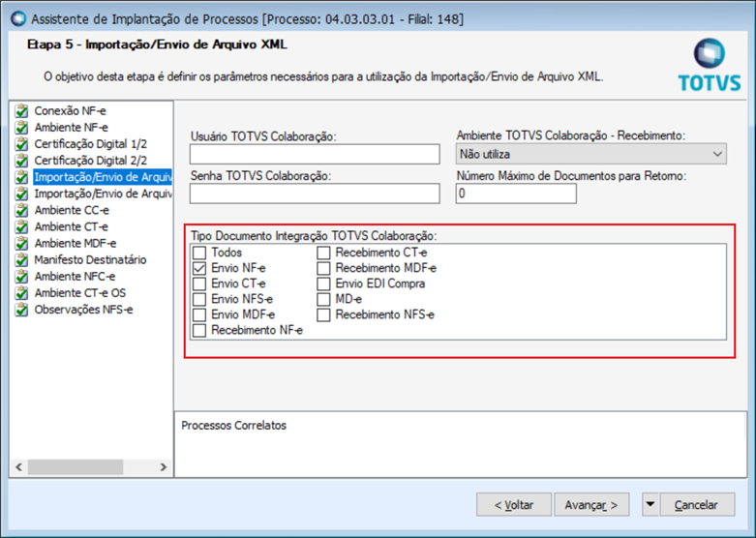Tick the Envio EDI Compra checkbox
This screenshot has height=538, width=756.
324,284
